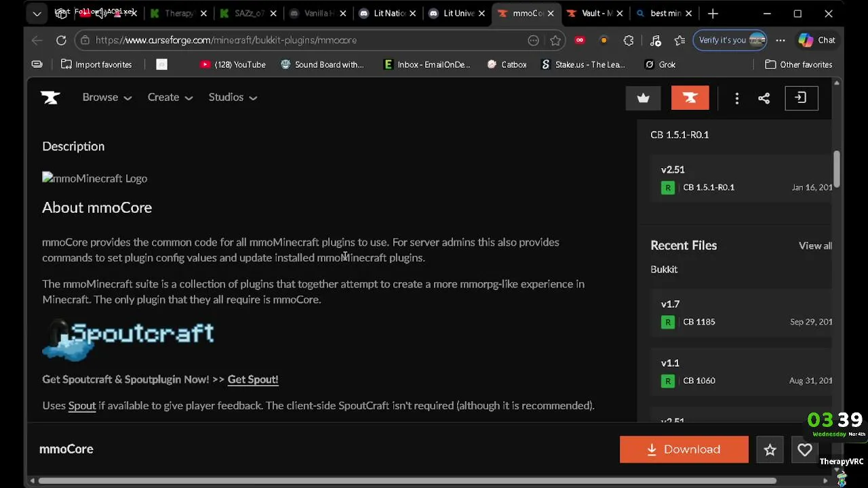Switch to the Therapy tab

[x=178, y=13]
